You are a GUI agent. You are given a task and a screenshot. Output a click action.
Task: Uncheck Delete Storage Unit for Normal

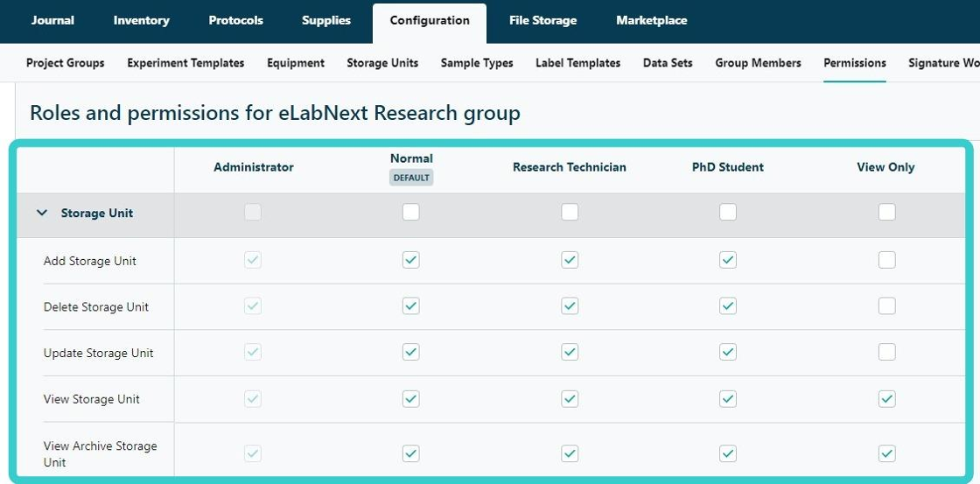click(410, 305)
